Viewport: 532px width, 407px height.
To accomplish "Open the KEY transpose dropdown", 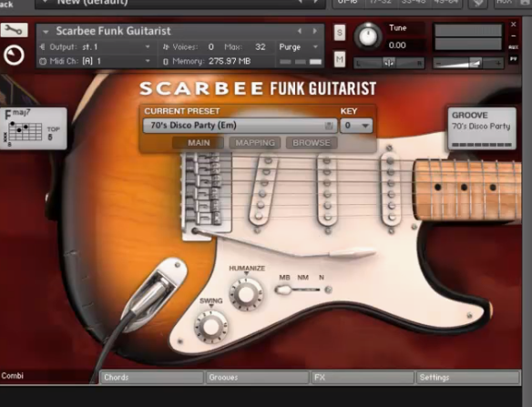I will 356,126.
